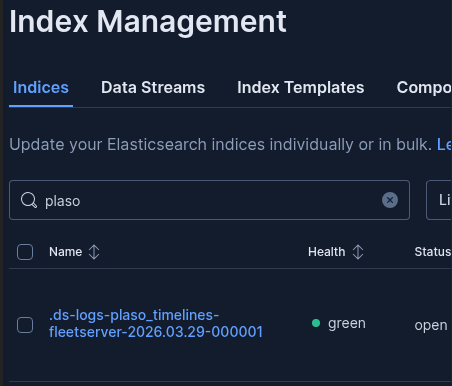Open the Data Streams tab
The height and width of the screenshot is (386, 452).
(x=153, y=88)
